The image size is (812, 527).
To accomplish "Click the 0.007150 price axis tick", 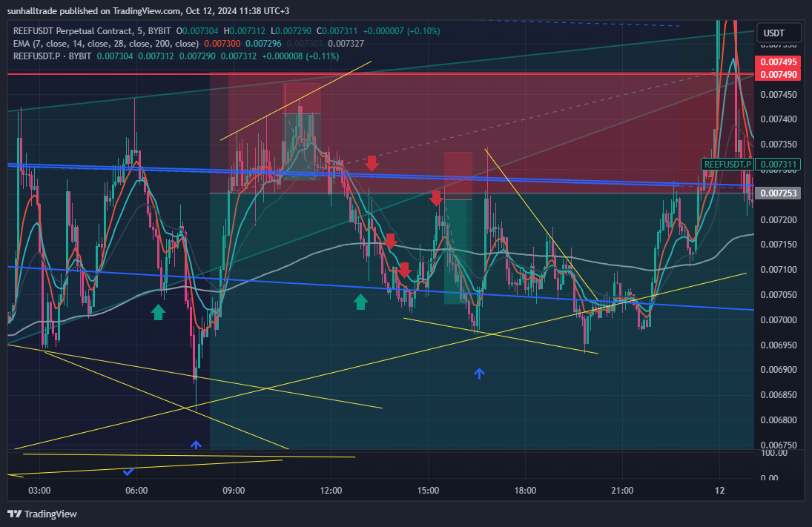I will [x=779, y=244].
